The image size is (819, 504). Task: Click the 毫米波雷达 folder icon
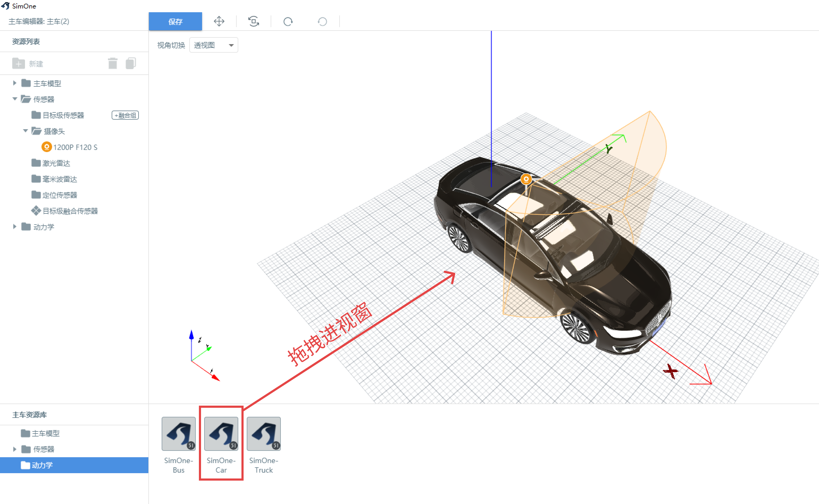(36, 179)
